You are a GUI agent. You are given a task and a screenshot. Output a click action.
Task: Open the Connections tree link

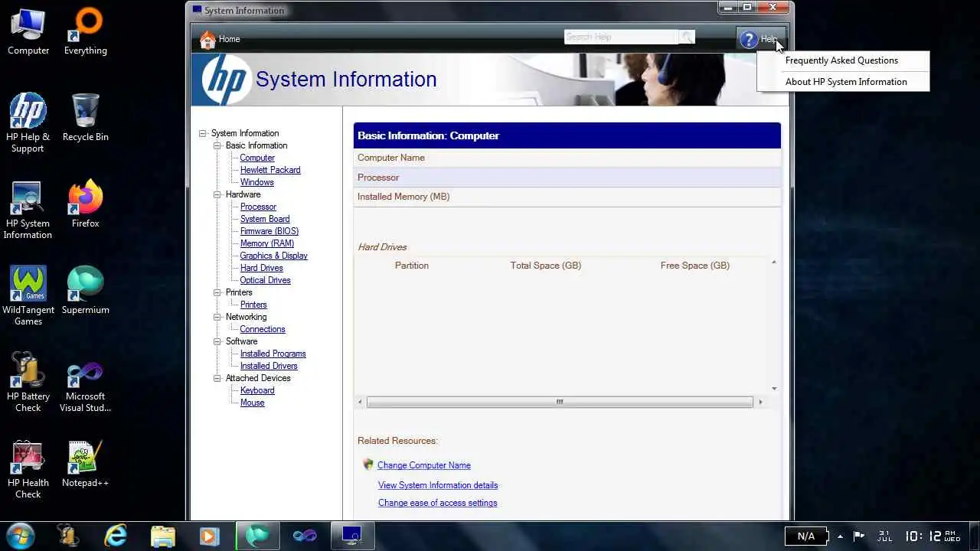[263, 329]
